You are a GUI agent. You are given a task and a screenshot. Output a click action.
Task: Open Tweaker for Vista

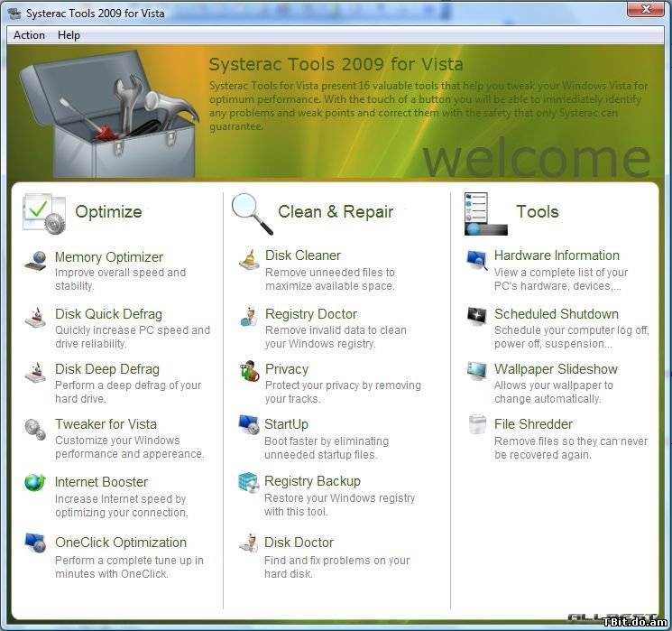(106, 423)
